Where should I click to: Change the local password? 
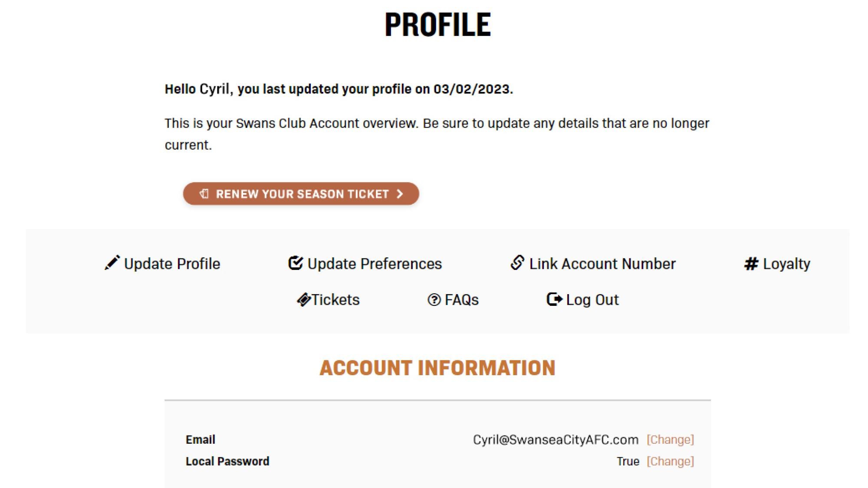tap(670, 462)
